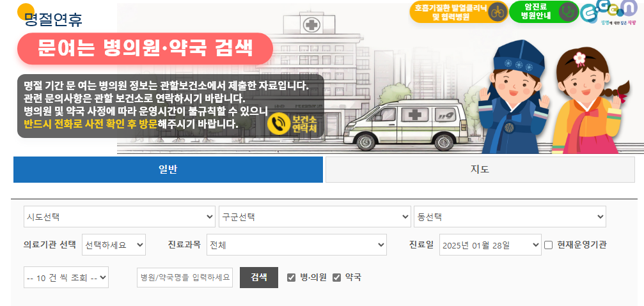Click the stethoscope icon on 암진료 병원안내
Image resolution: width=644 pixels, height=306 pixels.
coord(569,11)
